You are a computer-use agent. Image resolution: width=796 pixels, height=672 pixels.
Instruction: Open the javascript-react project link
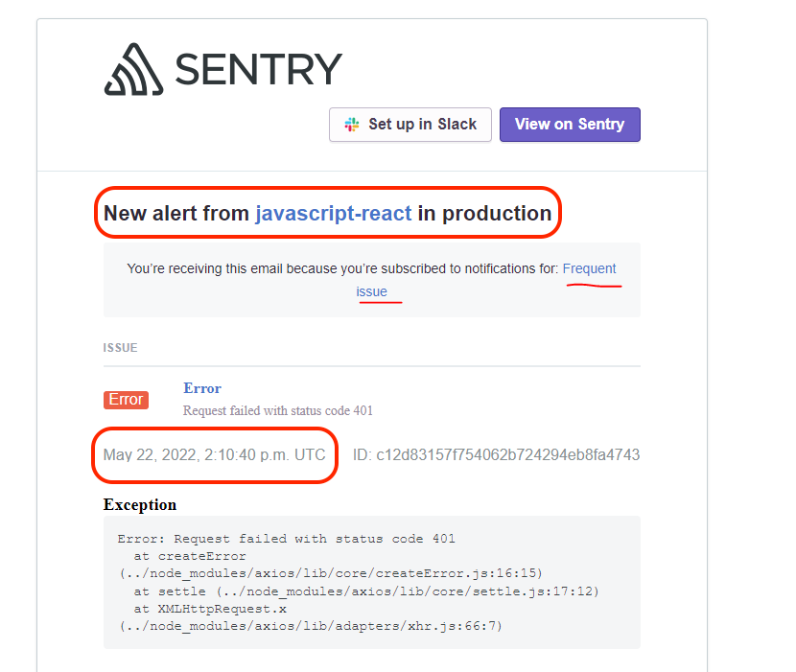coord(333,213)
